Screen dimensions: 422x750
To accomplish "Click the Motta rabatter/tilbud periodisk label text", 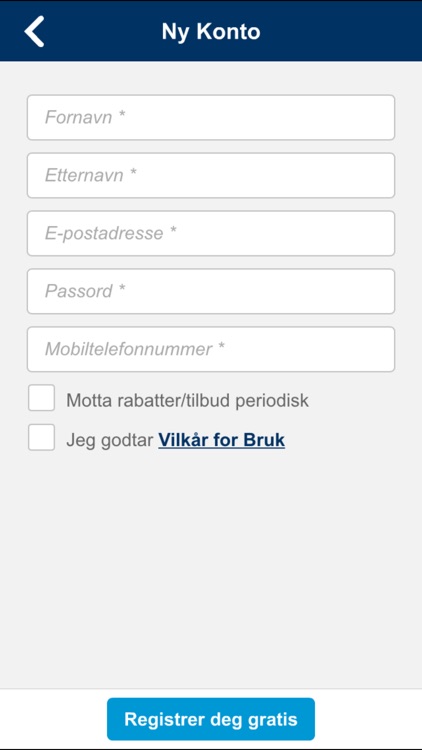I will tap(188, 400).
